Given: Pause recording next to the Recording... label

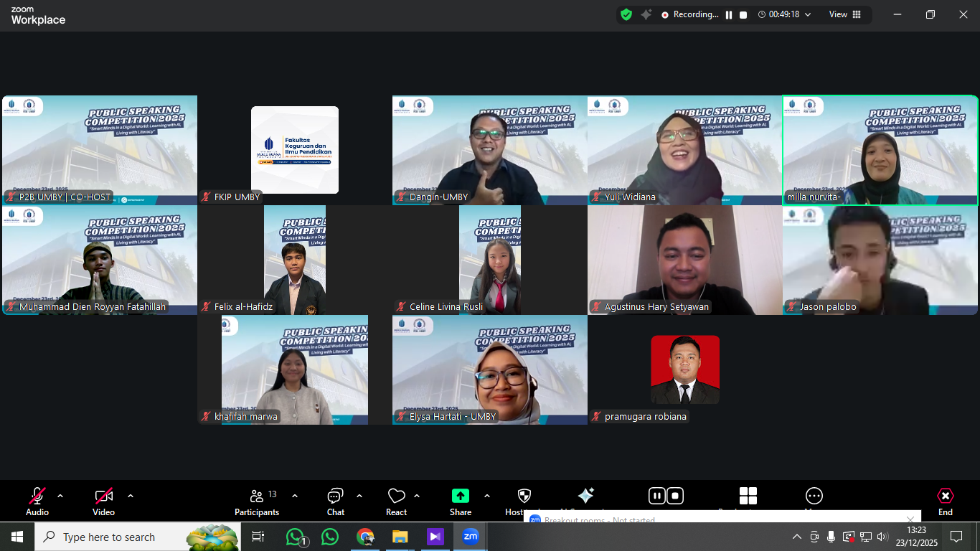Looking at the screenshot, I should pyautogui.click(x=729, y=15).
